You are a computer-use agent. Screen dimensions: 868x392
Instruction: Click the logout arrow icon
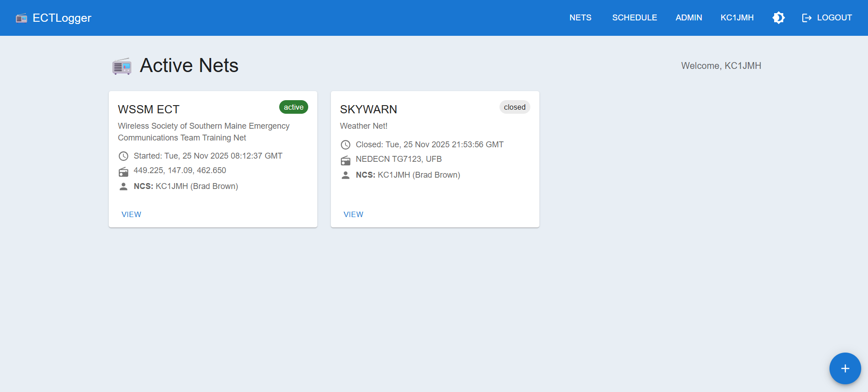tap(806, 18)
